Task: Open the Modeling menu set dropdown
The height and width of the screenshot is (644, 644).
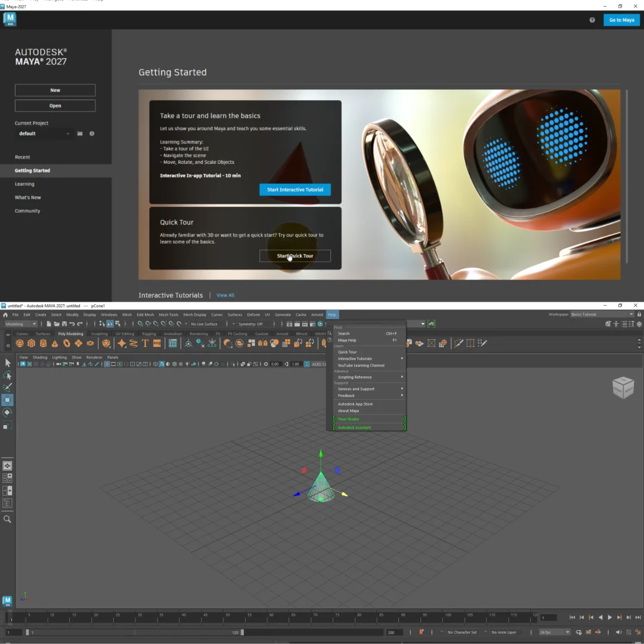Action: [x=21, y=324]
